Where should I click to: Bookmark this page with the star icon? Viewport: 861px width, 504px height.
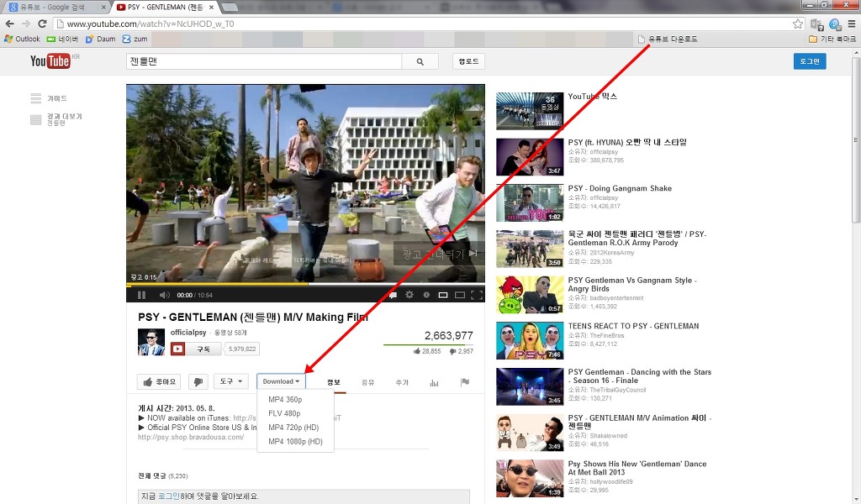click(798, 24)
